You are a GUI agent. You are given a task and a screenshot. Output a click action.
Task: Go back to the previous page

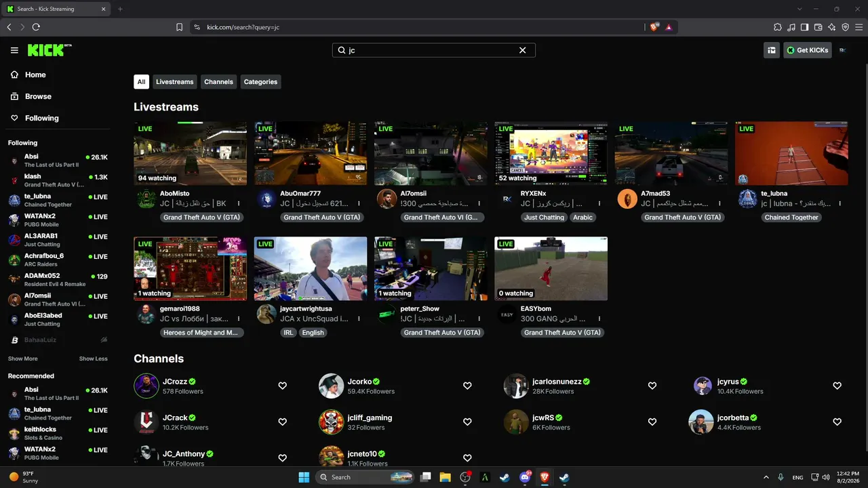9,27
